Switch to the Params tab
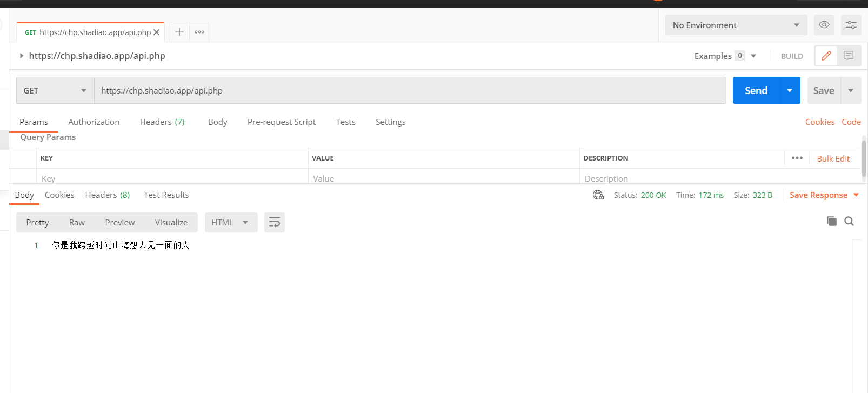 tap(34, 122)
